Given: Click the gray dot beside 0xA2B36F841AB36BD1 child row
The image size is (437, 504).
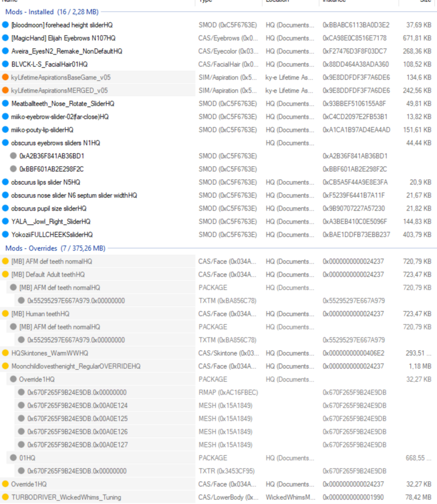Looking at the screenshot, I should [x=13, y=156].
